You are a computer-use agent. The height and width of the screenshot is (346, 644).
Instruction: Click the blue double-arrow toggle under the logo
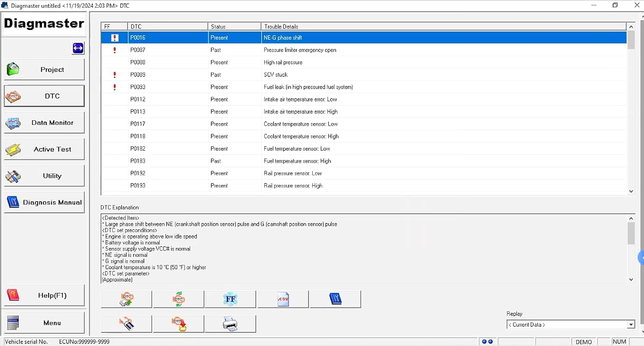click(78, 48)
